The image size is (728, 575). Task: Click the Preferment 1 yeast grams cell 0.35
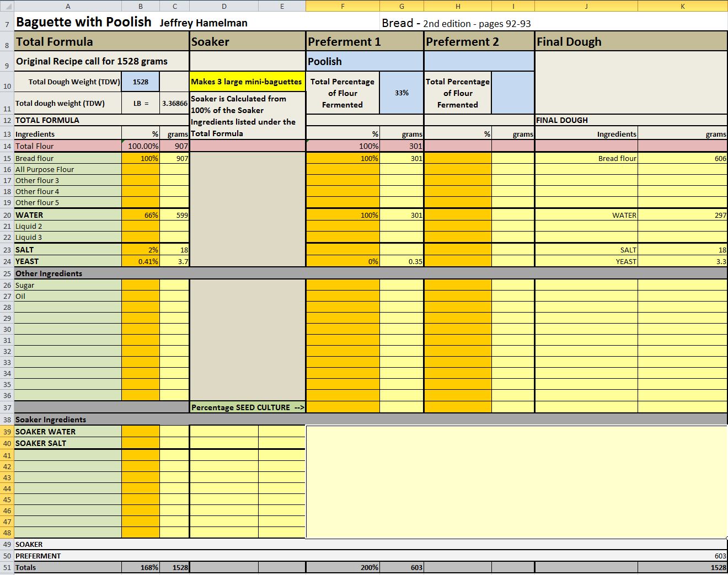(x=402, y=261)
